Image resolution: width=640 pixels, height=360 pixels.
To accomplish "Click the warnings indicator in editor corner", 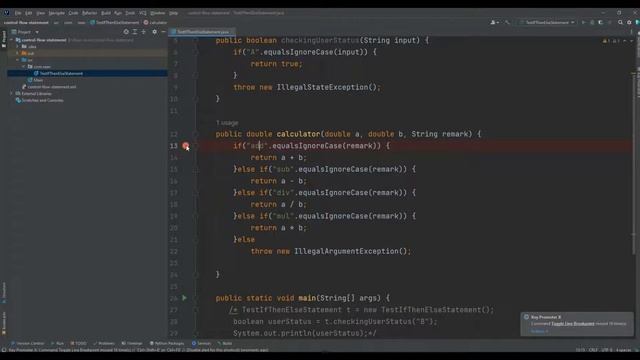I will tap(611, 41).
